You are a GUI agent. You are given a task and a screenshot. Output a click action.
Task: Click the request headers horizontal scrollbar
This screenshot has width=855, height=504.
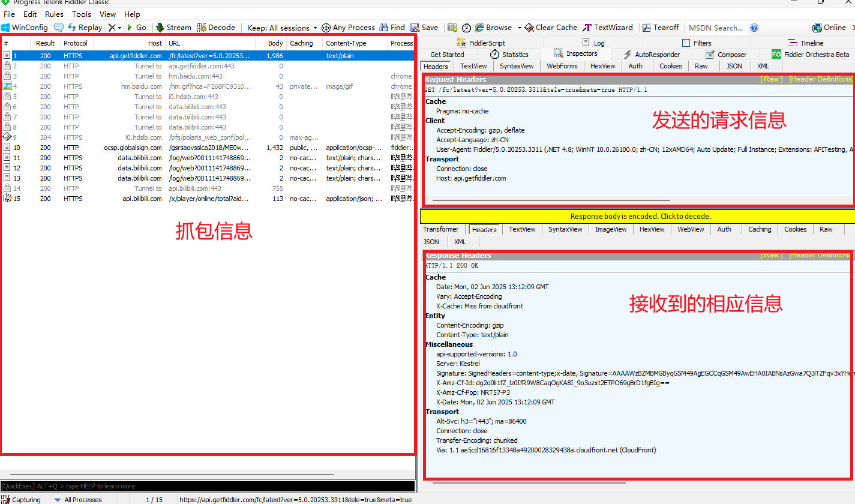551,200
